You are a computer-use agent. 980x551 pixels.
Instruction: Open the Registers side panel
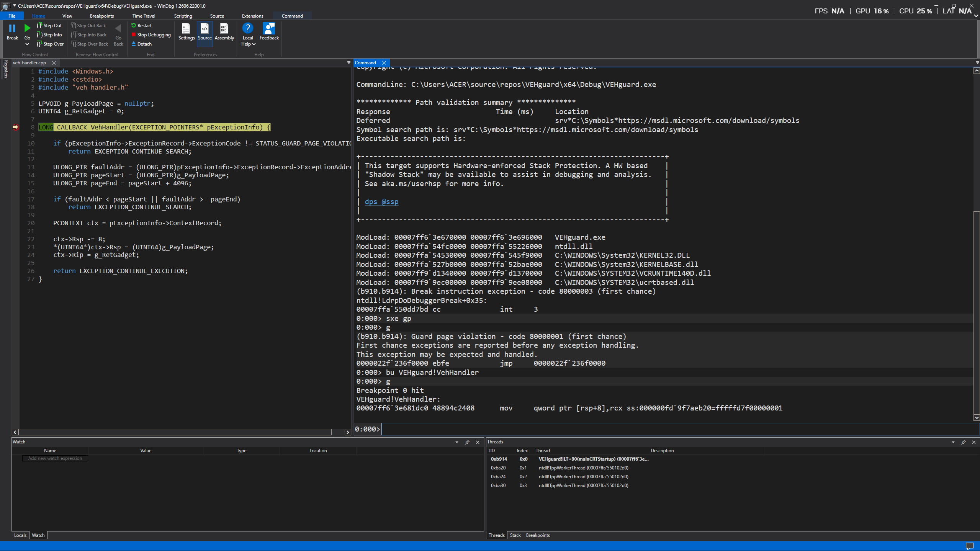[x=6, y=69]
